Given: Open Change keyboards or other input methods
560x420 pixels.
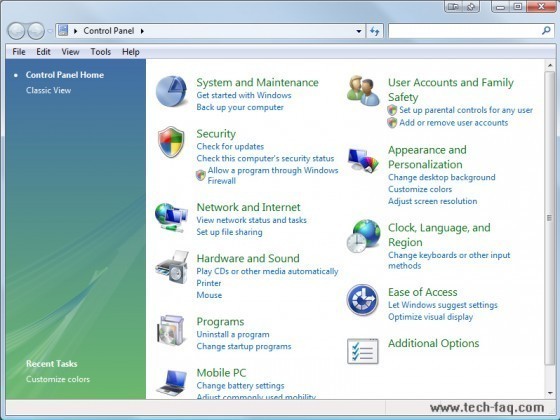Looking at the screenshot, I should coord(449,260).
